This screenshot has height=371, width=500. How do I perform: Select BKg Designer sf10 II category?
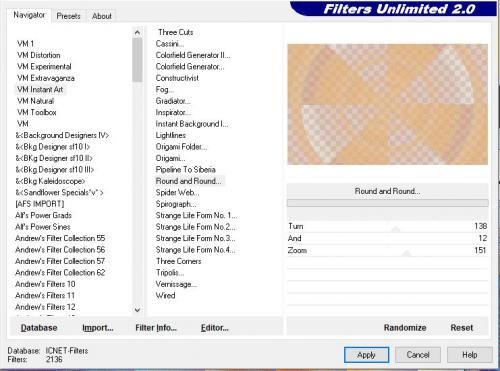[x=54, y=158]
